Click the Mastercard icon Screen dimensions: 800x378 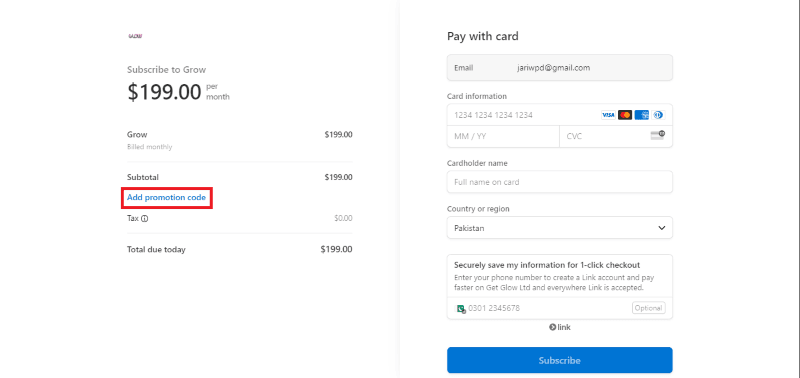point(625,115)
